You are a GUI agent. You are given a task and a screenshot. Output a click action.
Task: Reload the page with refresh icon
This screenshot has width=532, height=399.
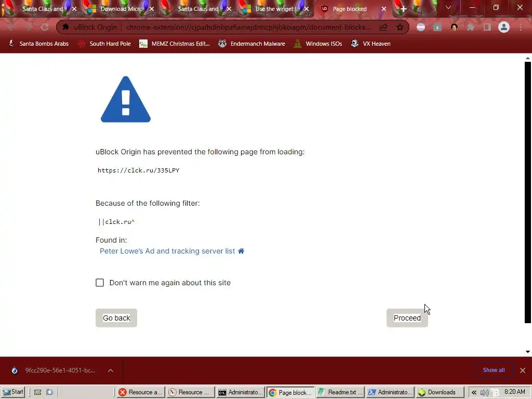click(45, 27)
